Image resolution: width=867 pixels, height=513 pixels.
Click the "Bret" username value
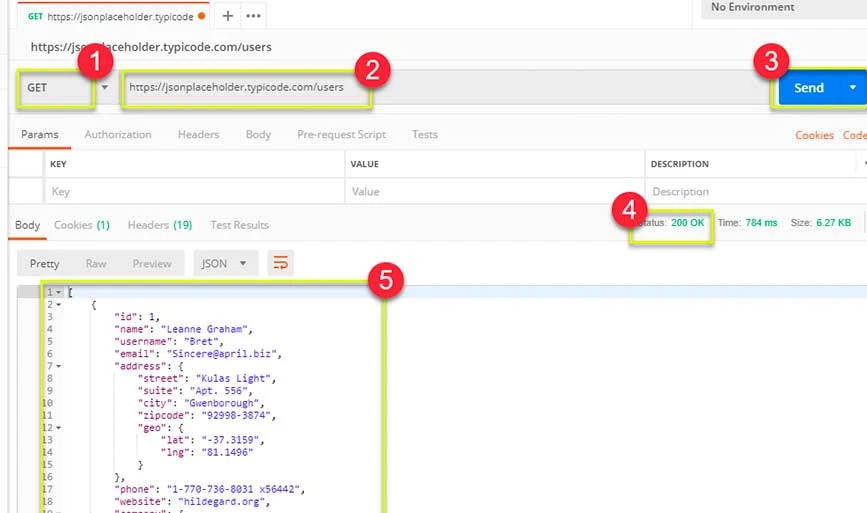(201, 341)
